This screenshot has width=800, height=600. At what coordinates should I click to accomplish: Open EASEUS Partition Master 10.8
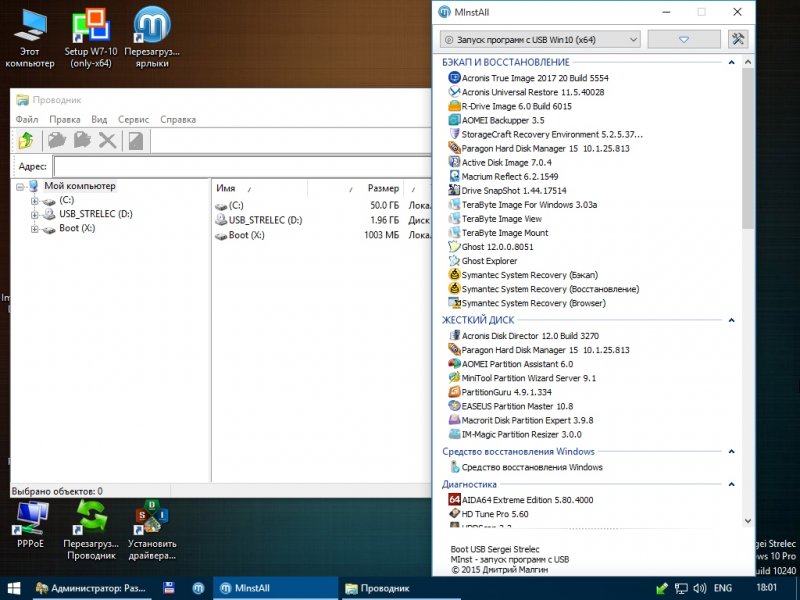point(510,406)
